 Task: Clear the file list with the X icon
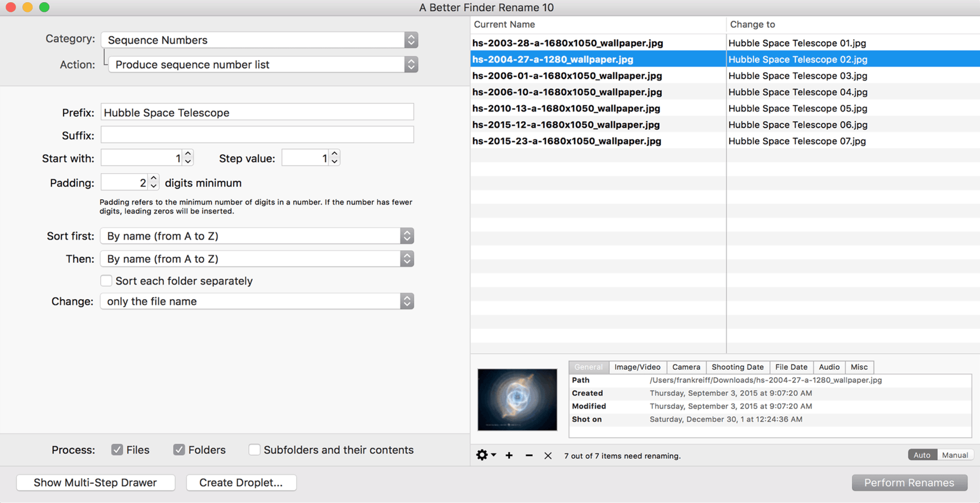point(548,455)
